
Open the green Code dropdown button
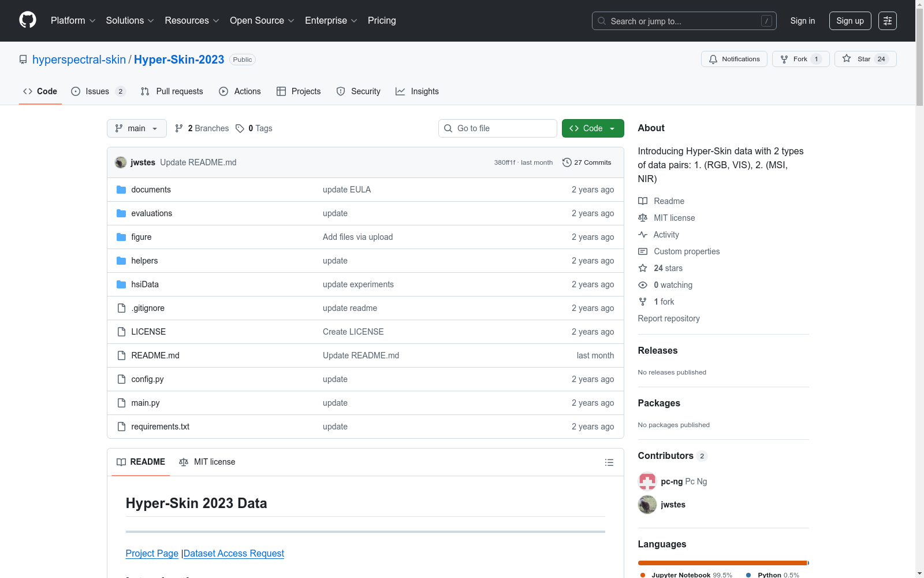593,128
